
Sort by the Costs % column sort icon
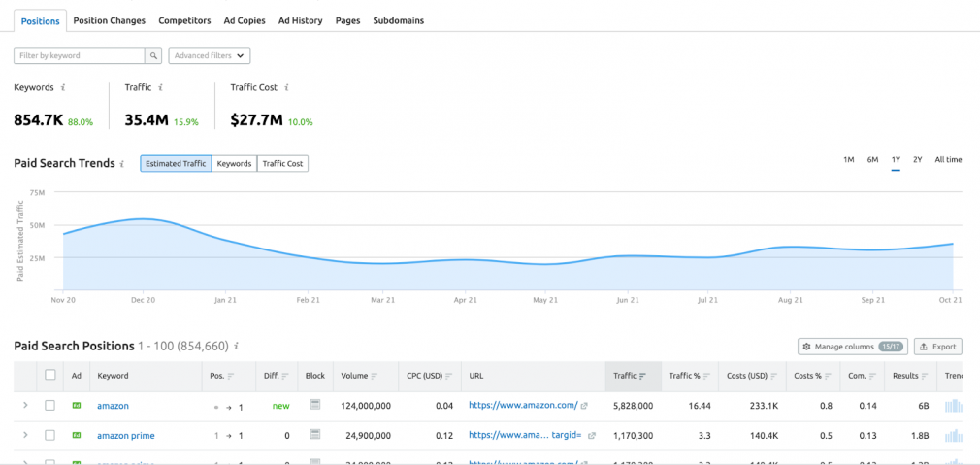(x=828, y=377)
